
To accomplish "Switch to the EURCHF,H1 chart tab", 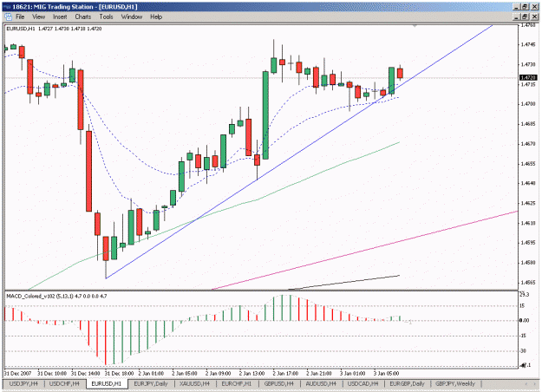I will (237, 383).
